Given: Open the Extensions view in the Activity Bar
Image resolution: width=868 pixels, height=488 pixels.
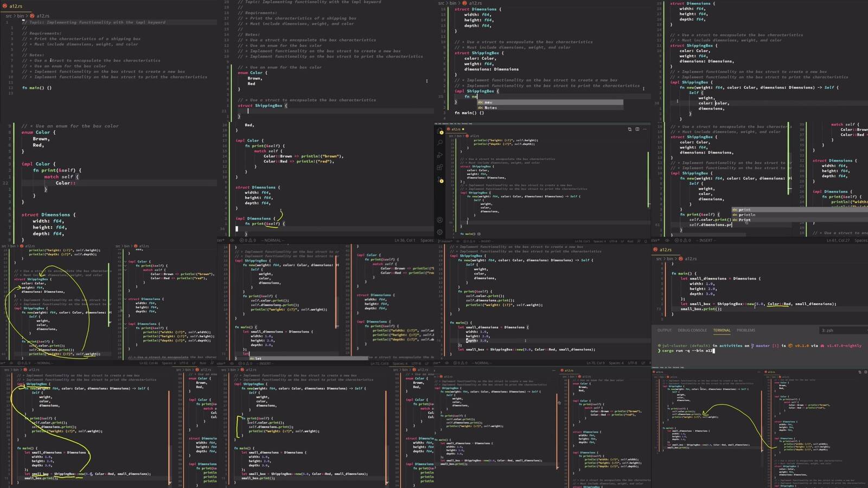Looking at the screenshot, I should pos(439,165).
